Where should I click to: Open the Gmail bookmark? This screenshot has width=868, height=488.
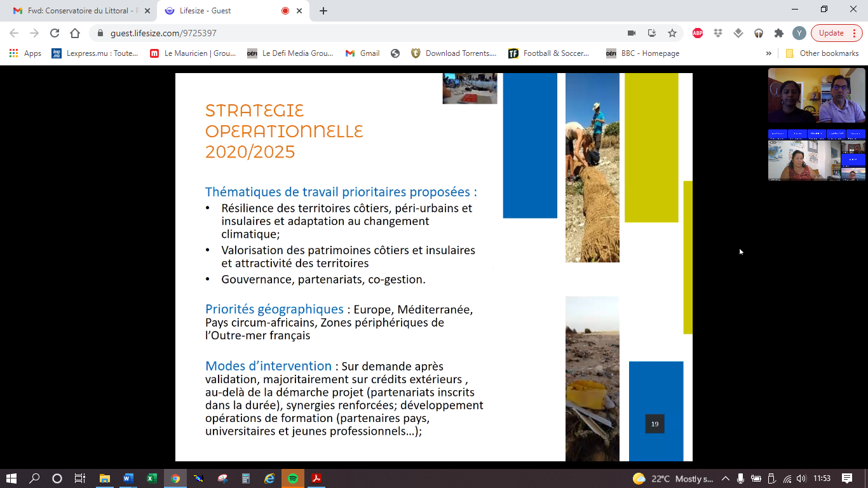click(x=362, y=53)
